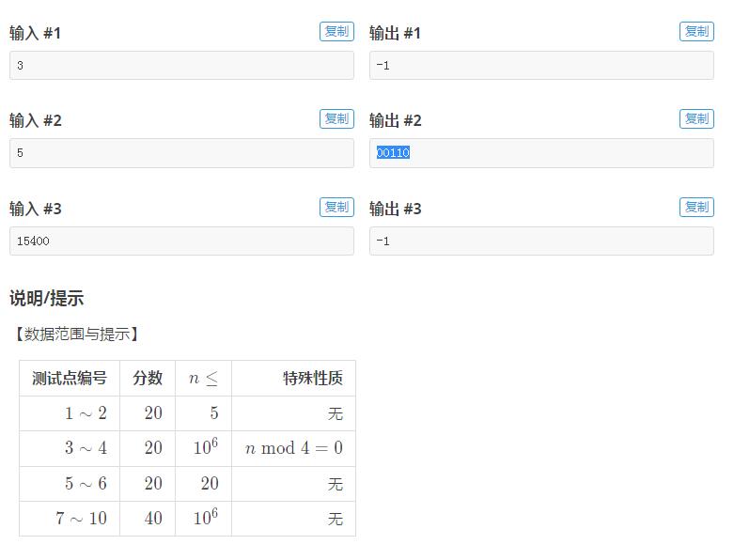Click the highlighted 00110 output text

pos(393,153)
